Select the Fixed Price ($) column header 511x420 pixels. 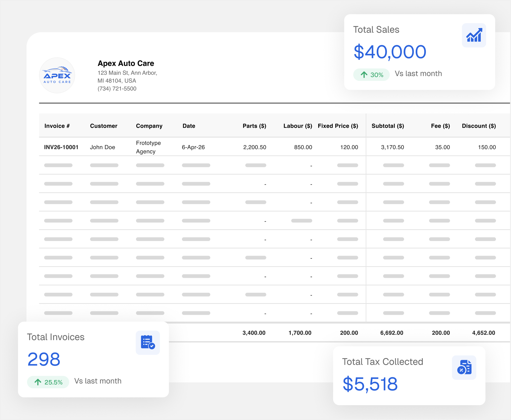[x=338, y=126]
